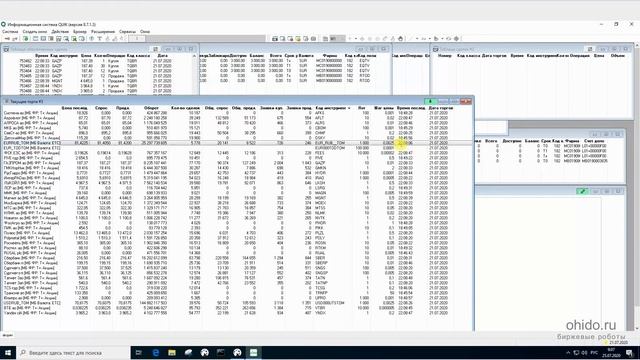The height and width of the screenshot is (360, 640).
Task: Sort by Код инструмента column in Текущие торги
Action: 333,108
